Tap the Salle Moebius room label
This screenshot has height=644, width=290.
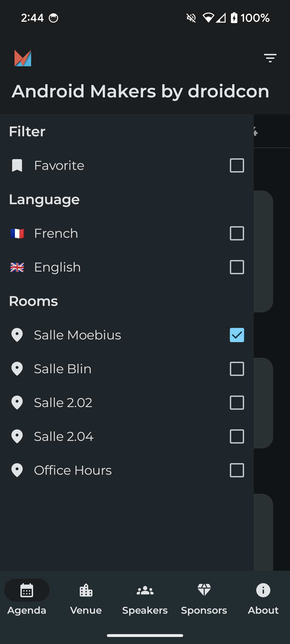coord(78,335)
